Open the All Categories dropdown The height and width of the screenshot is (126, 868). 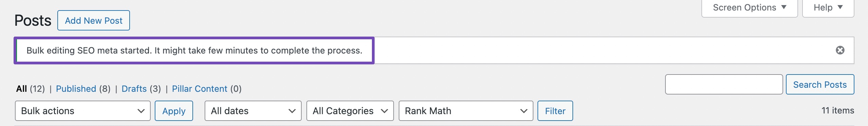350,111
